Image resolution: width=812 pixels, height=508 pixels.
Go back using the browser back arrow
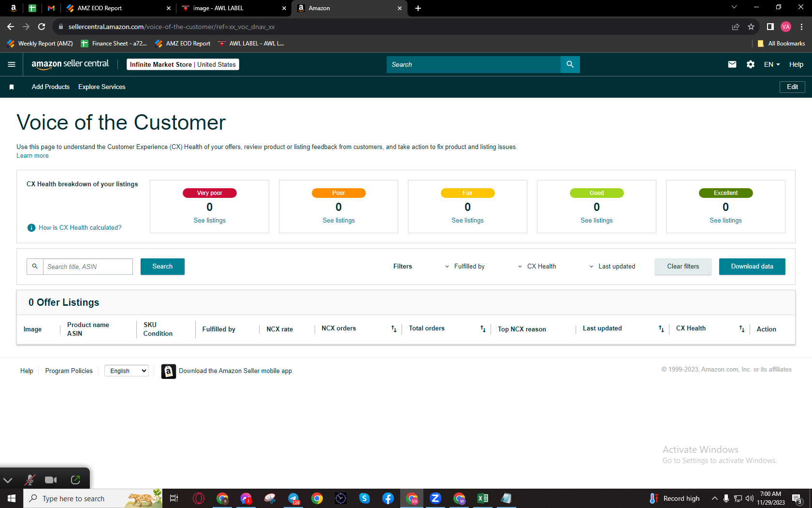pyautogui.click(x=11, y=27)
